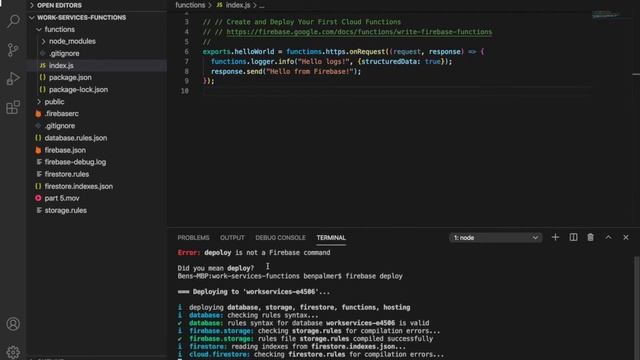
Task: Open the Accounts menu icon
Action: point(13,324)
